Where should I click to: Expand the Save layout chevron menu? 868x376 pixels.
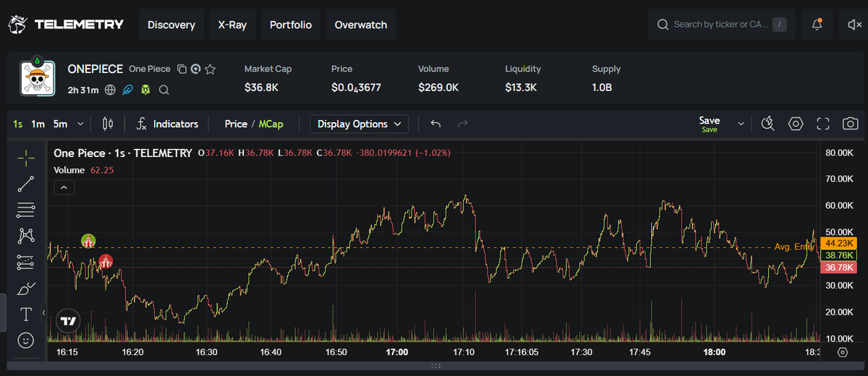[741, 124]
